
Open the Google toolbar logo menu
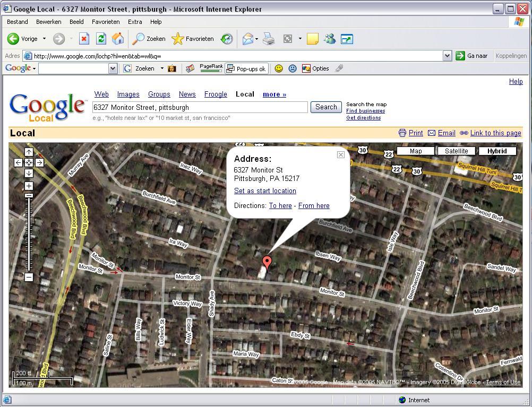point(20,68)
